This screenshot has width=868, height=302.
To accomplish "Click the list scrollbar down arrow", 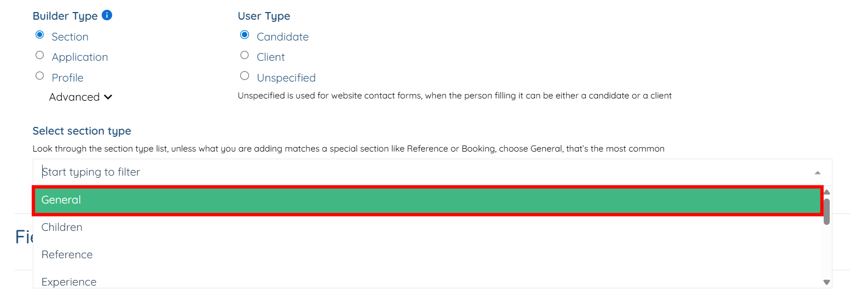I will 826,282.
